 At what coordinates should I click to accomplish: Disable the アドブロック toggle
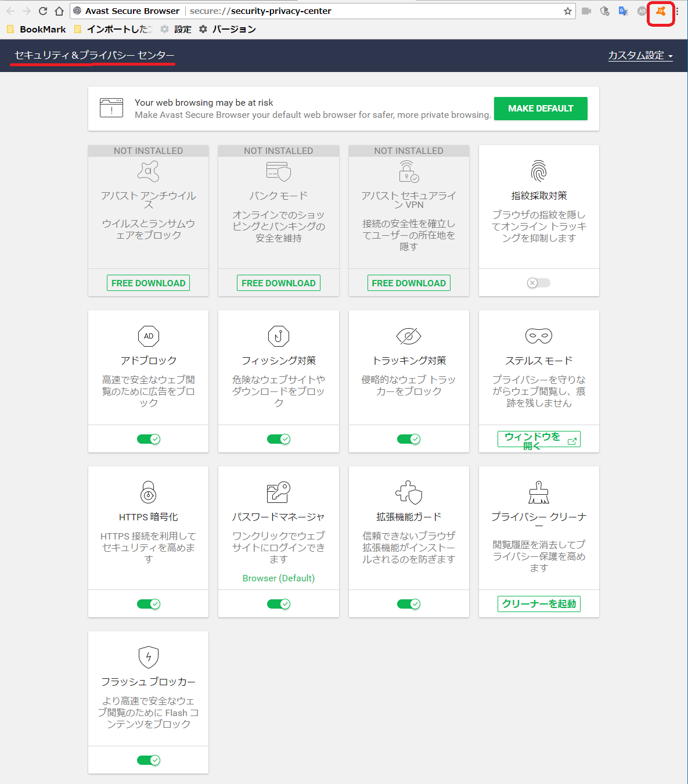[149, 439]
